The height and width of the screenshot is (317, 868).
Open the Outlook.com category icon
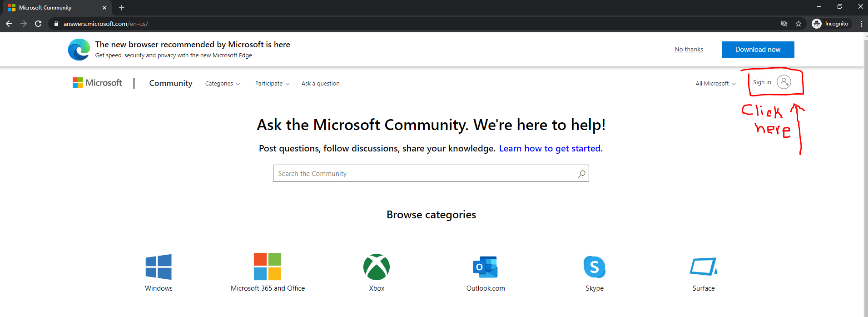point(485,267)
